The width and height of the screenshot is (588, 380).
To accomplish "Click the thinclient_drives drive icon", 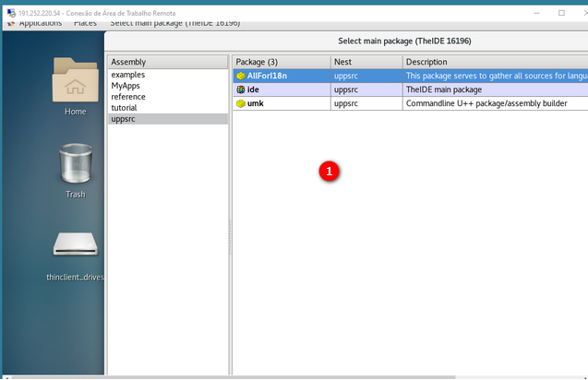I will 76,244.
